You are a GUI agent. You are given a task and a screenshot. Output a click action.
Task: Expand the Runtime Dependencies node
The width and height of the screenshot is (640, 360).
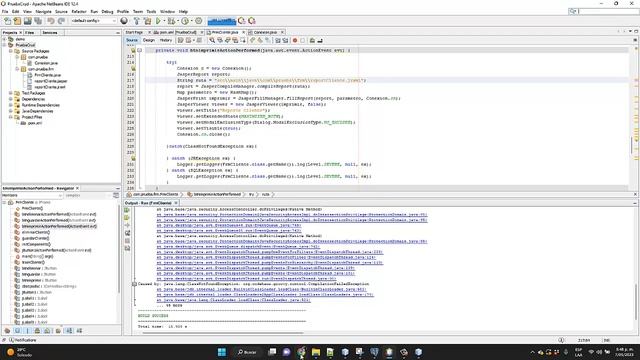point(11,105)
